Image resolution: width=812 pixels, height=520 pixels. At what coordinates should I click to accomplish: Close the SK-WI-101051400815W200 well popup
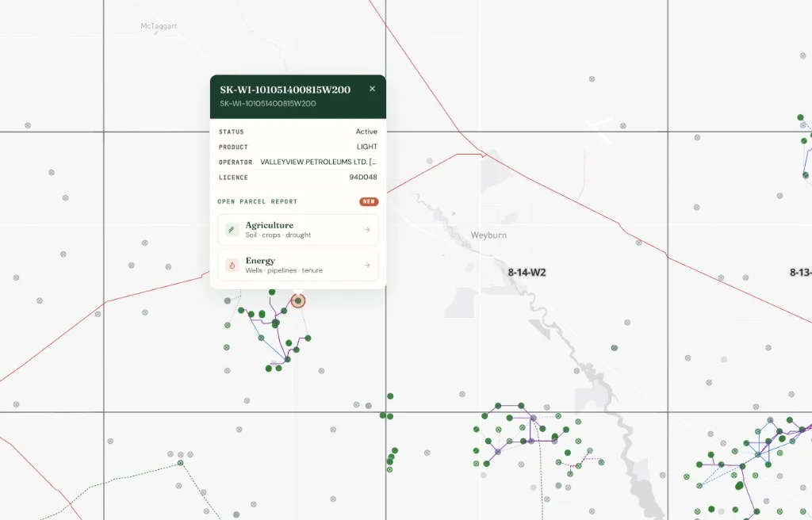[372, 89]
